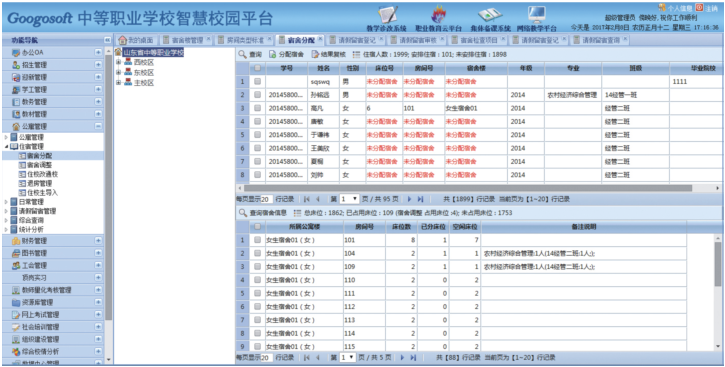Open the 教学诊改系统 system icon
Image resolution: width=725 pixels, height=367 pixels.
tap(387, 15)
